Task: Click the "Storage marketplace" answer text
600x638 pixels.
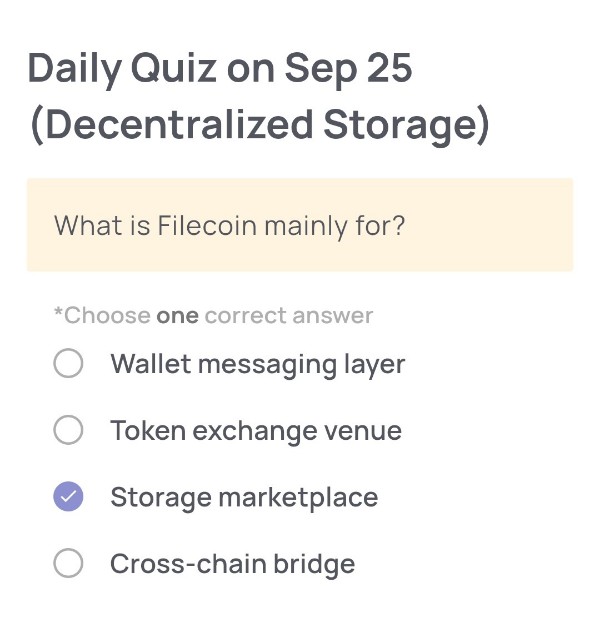Action: coord(244,497)
